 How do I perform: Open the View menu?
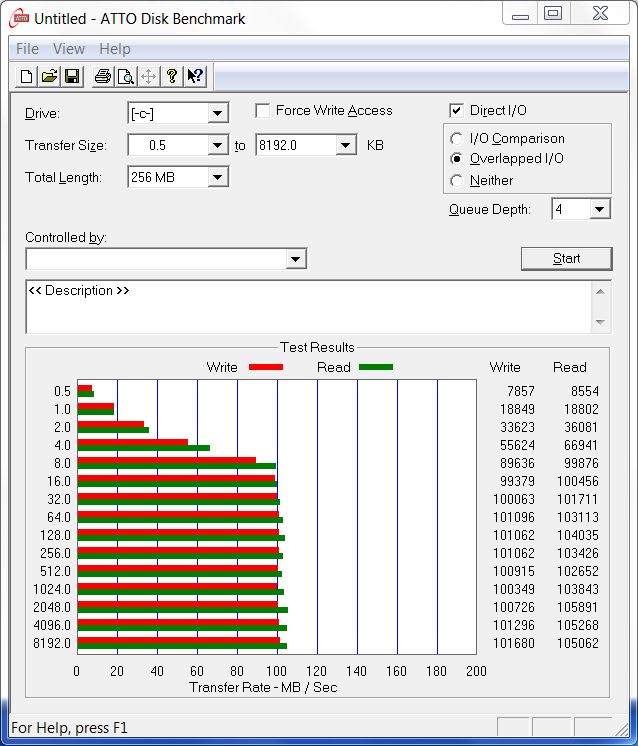click(69, 49)
